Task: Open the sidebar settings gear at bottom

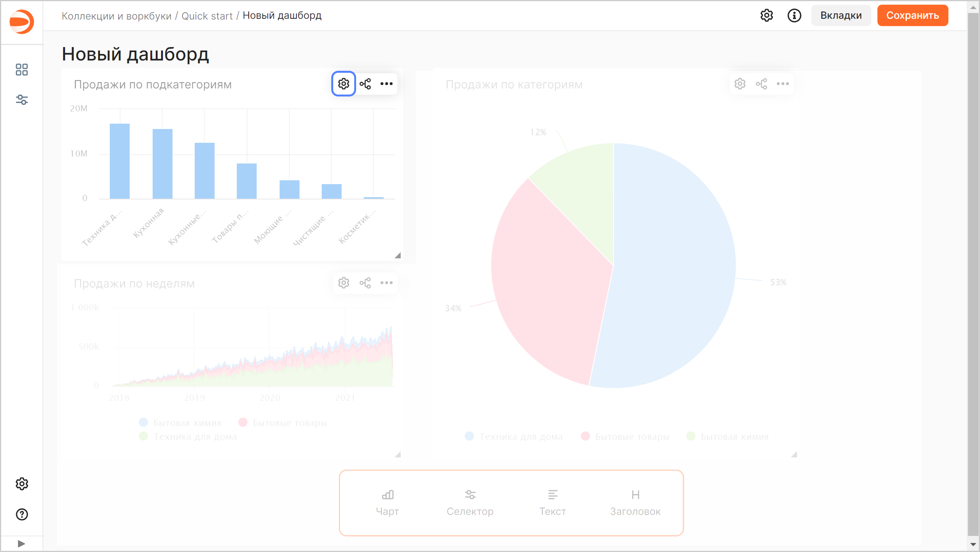Action: point(22,484)
